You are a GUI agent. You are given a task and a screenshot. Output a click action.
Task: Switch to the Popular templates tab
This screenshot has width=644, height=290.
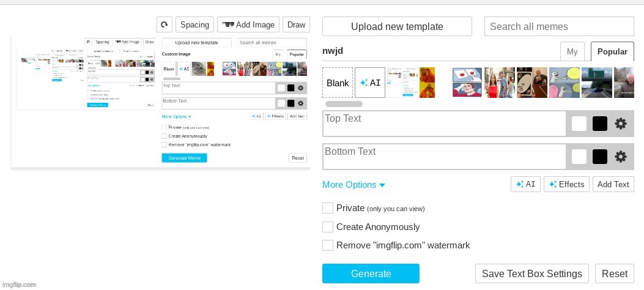pos(612,51)
